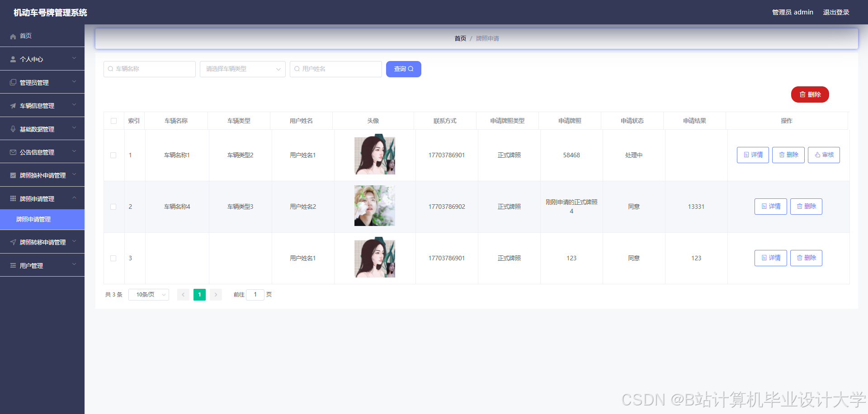The width and height of the screenshot is (868, 414).
Task: Click the person icon beside 个人中心
Action: (13, 59)
